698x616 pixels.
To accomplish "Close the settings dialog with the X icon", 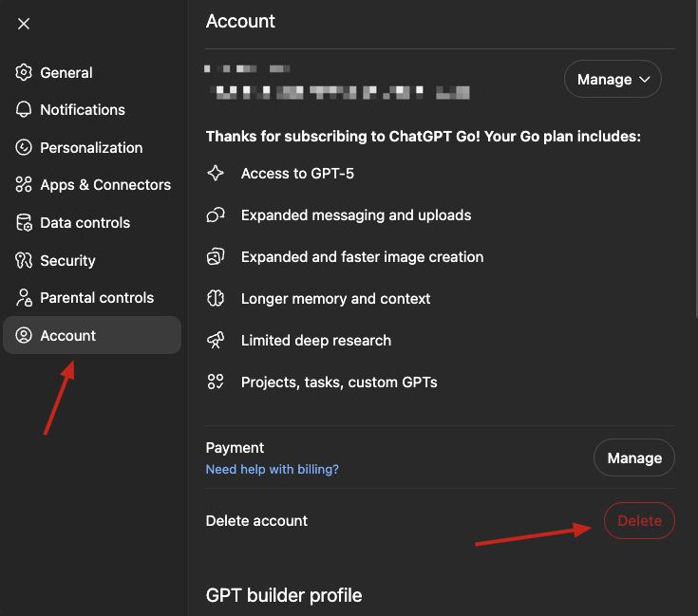I will click(x=24, y=24).
